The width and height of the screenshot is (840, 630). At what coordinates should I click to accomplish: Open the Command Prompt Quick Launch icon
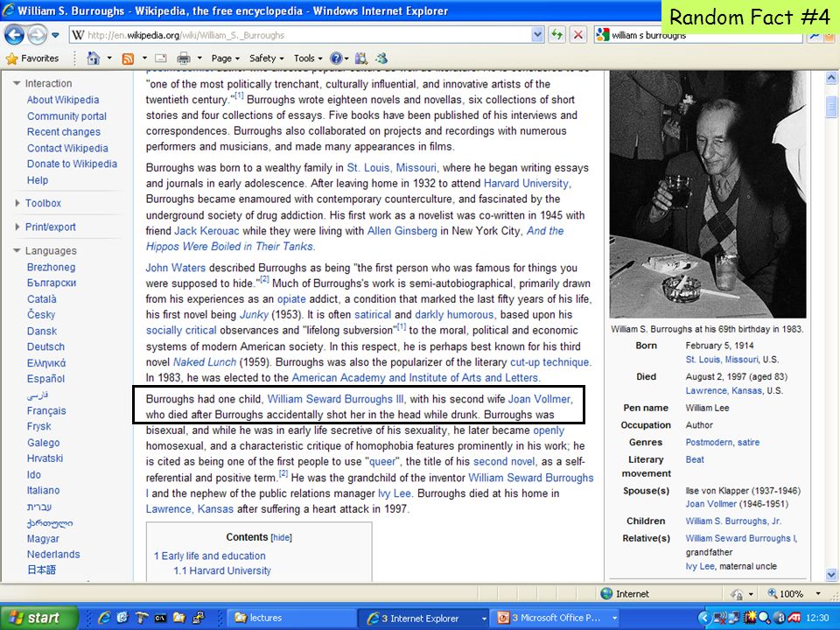(x=160, y=618)
